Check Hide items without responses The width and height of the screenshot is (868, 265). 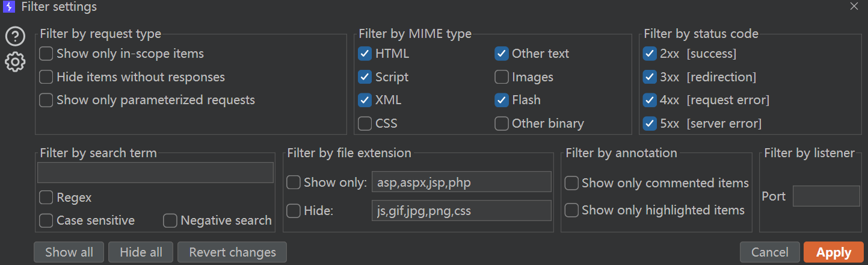click(46, 77)
